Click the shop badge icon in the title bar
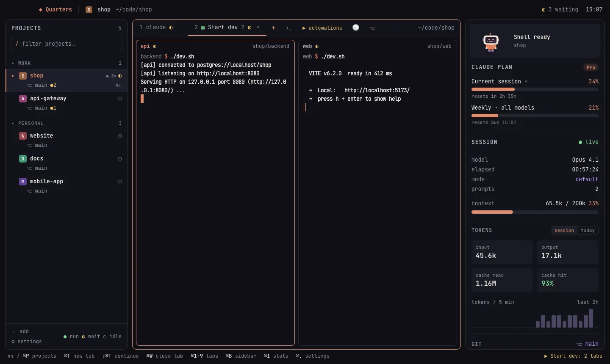610x364 pixels. (x=89, y=10)
